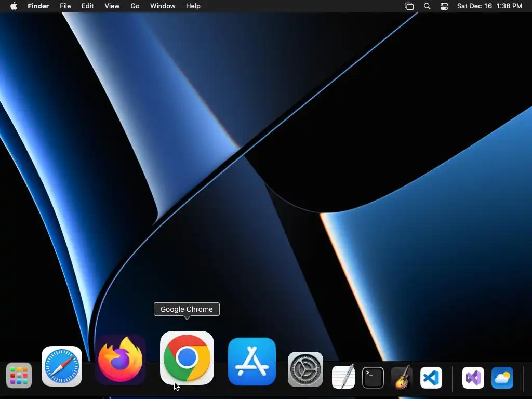Screen dimensions: 532x399
Task: Open Launchpad from the Dock
Action: tap(19, 376)
